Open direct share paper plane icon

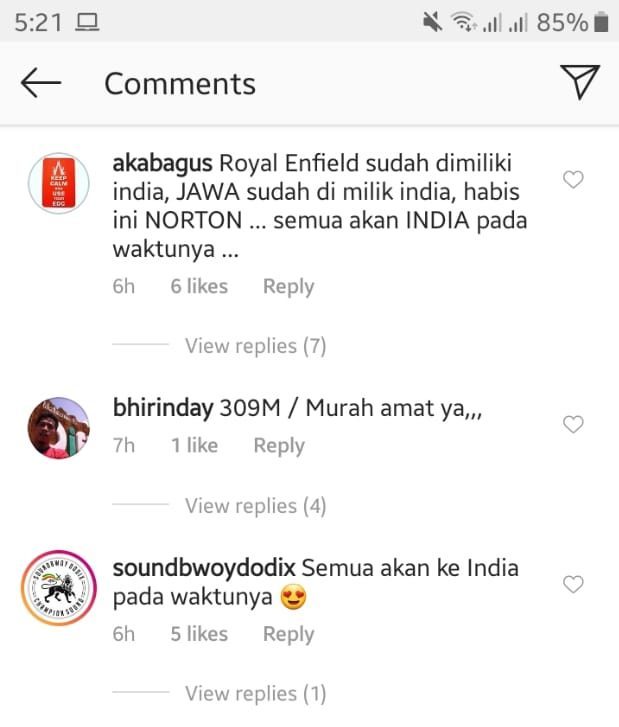[x=580, y=83]
